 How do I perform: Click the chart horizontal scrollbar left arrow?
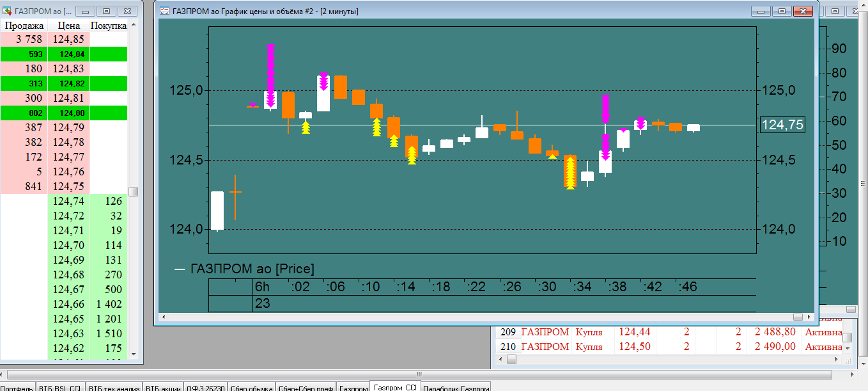(x=162, y=317)
